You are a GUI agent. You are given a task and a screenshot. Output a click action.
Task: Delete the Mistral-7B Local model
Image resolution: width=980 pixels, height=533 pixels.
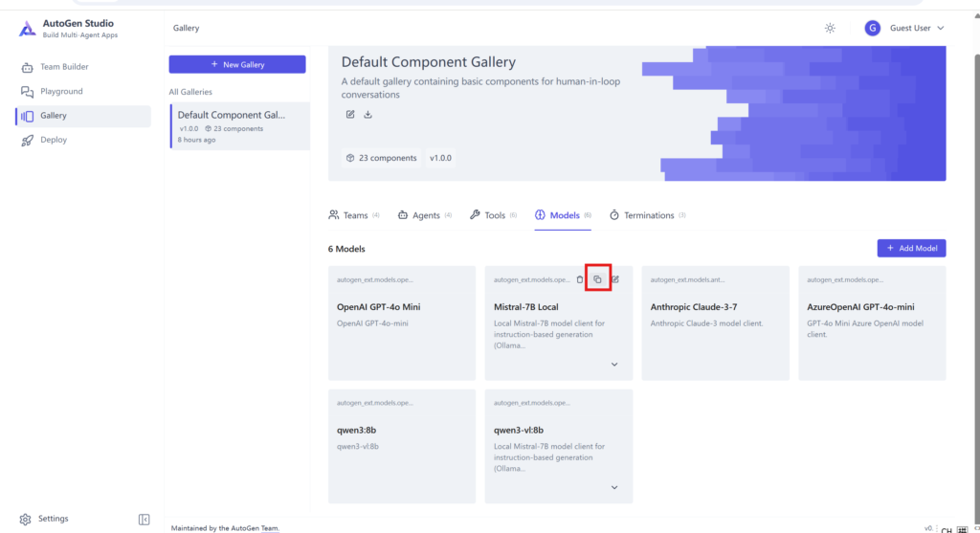580,279
